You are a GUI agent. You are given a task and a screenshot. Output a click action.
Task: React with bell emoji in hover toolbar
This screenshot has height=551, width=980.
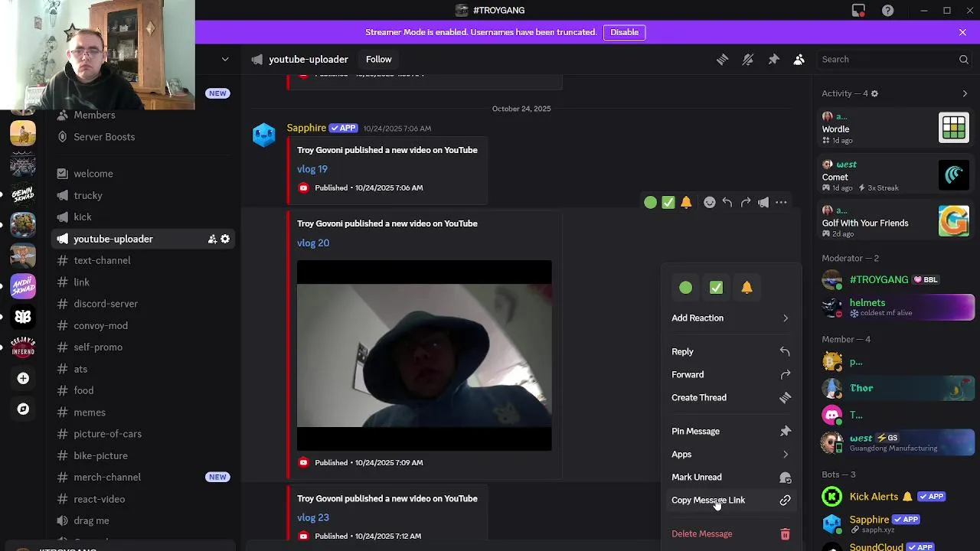tap(686, 203)
